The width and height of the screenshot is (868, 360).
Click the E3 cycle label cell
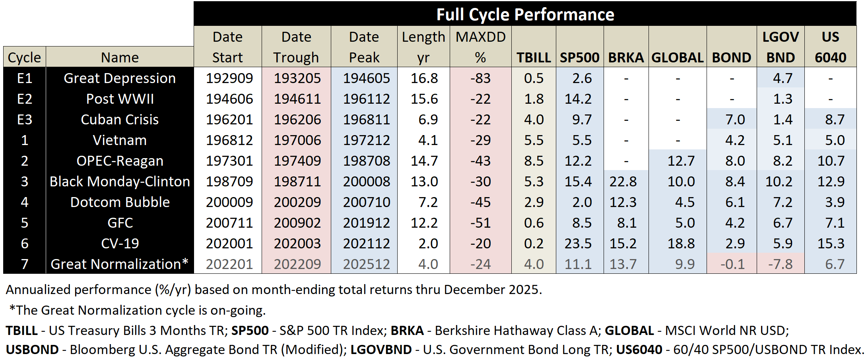(x=25, y=119)
